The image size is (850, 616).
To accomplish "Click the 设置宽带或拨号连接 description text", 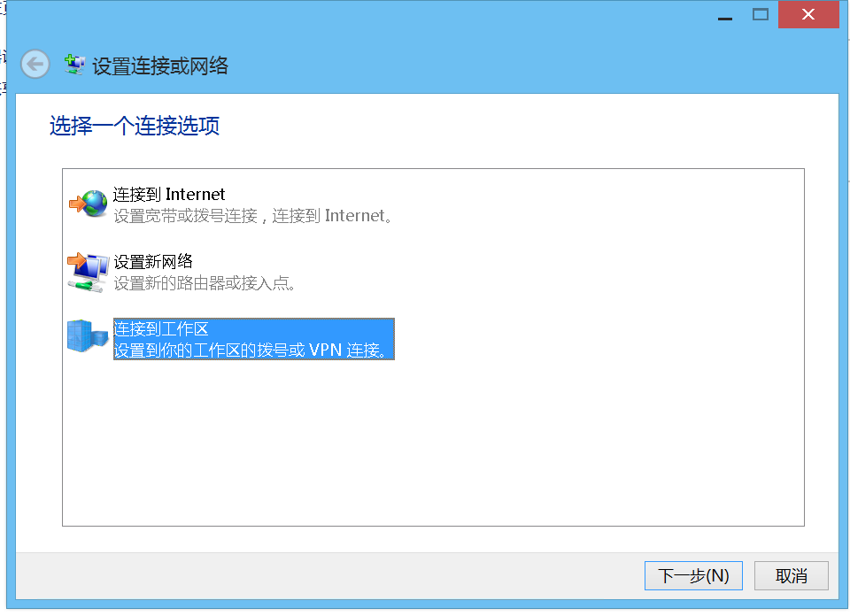I will pyautogui.click(x=252, y=216).
